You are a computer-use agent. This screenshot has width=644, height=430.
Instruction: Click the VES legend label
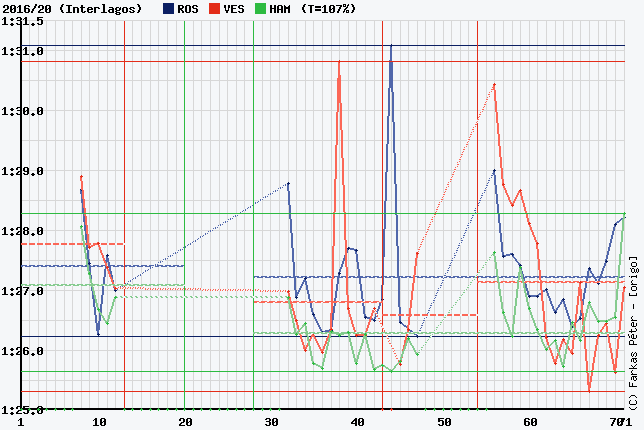234,9
